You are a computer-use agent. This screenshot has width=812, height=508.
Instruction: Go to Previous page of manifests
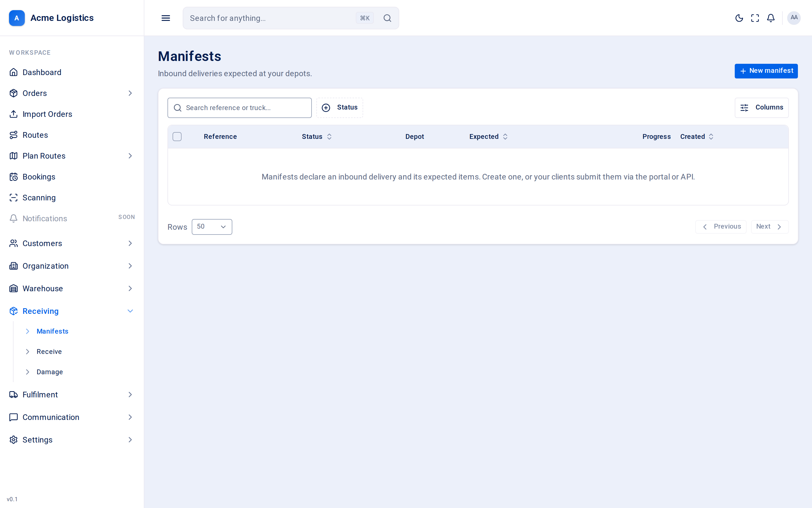click(x=721, y=227)
